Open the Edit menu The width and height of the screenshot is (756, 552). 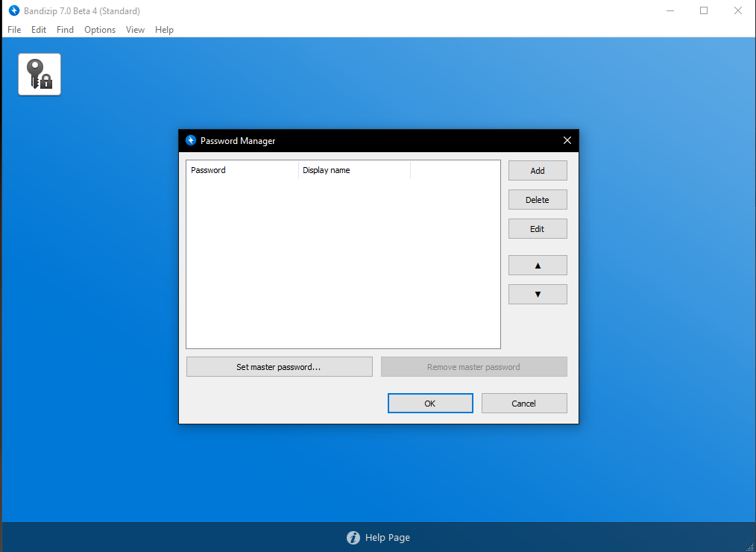(39, 29)
